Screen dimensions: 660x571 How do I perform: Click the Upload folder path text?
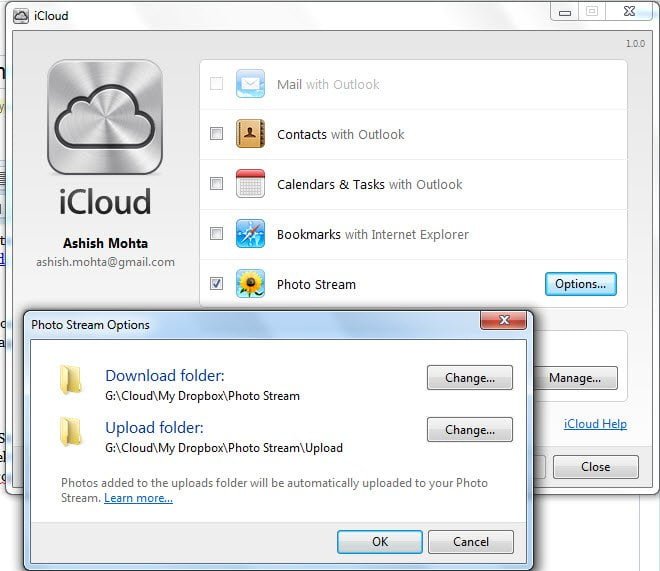[x=224, y=448]
